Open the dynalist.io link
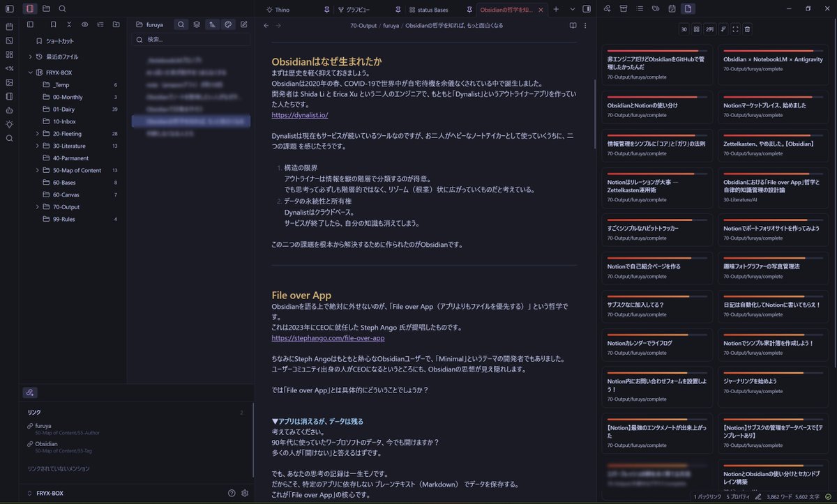The height and width of the screenshot is (504, 837). [x=299, y=115]
